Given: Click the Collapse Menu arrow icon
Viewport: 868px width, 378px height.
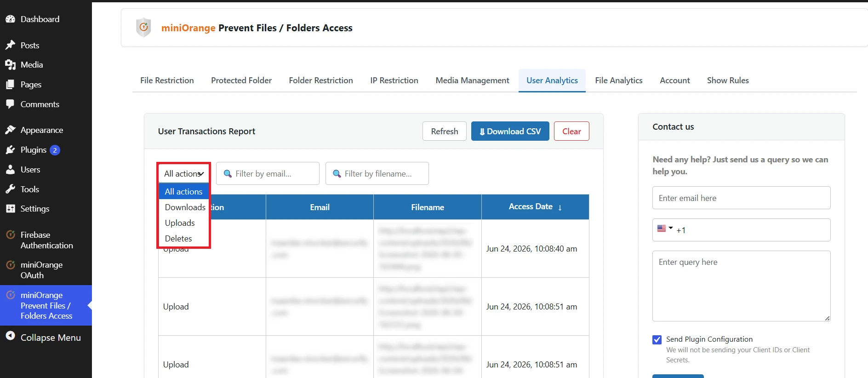Looking at the screenshot, I should pyautogui.click(x=10, y=336).
